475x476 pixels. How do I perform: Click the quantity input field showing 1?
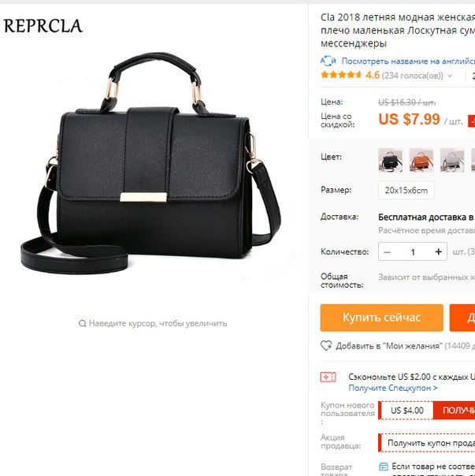(413, 252)
